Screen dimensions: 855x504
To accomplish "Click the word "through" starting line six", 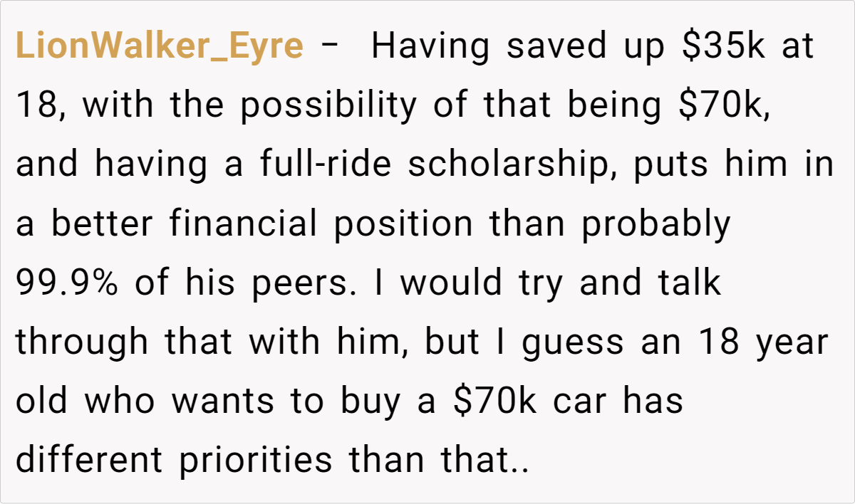I will pyautogui.click(x=83, y=342).
